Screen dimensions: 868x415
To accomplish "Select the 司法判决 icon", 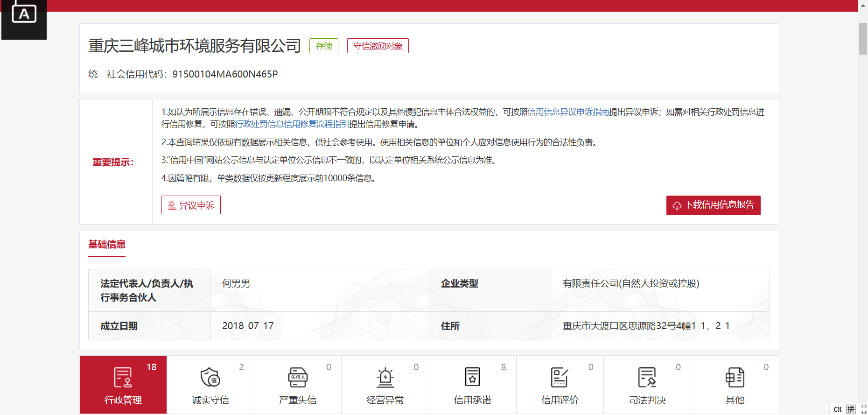I will (x=647, y=378).
